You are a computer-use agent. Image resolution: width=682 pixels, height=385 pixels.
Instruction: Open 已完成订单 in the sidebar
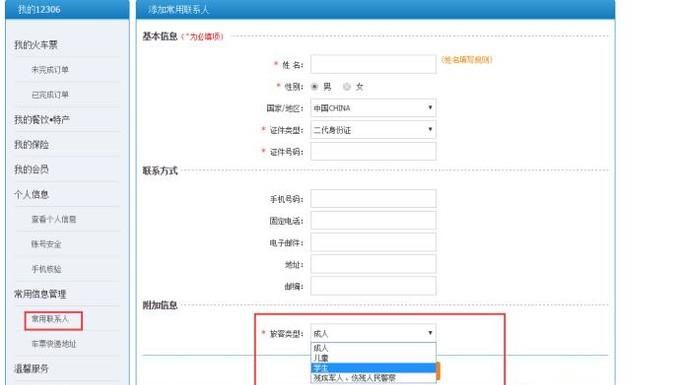point(50,95)
